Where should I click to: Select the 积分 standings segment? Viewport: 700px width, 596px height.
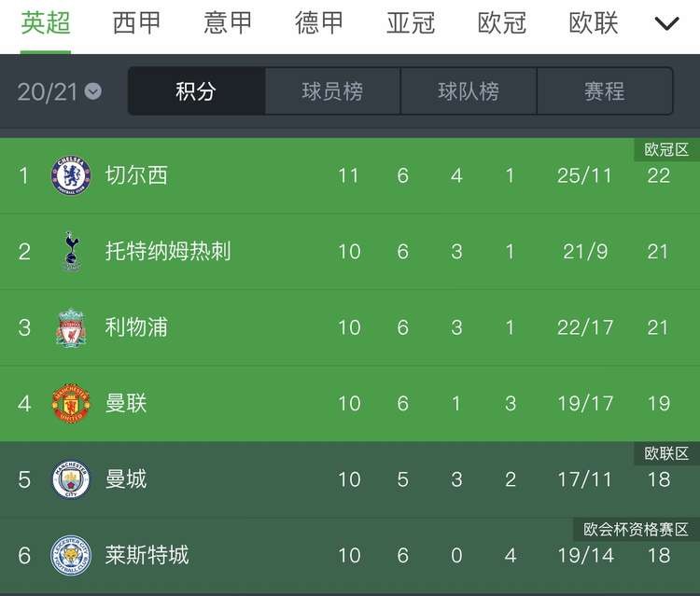pos(196,91)
